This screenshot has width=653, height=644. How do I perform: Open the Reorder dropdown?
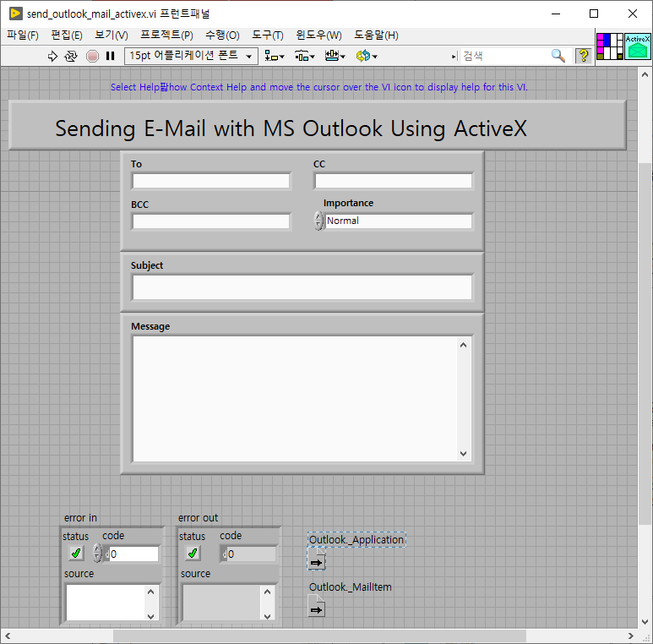point(367,56)
